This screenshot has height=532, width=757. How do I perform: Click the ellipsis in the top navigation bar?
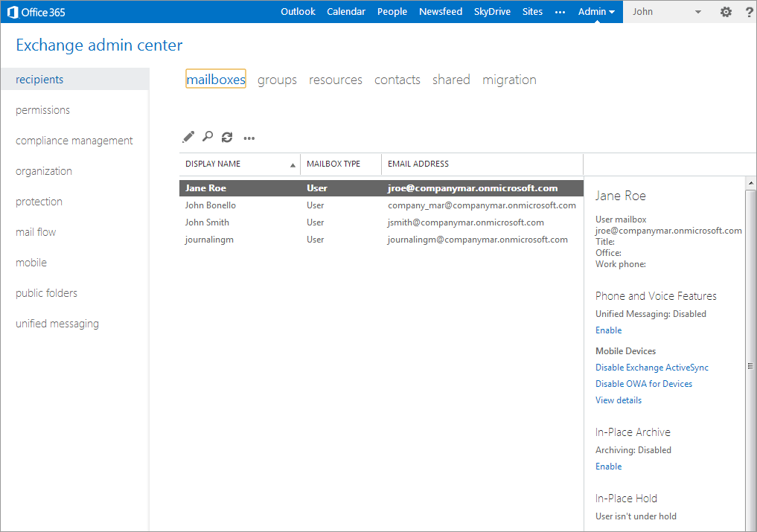pyautogui.click(x=560, y=12)
